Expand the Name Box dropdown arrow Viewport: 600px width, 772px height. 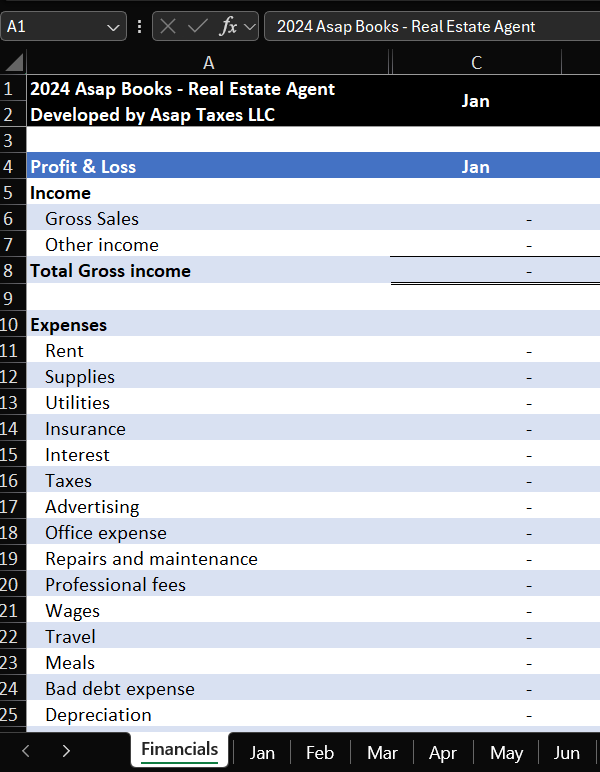113,27
